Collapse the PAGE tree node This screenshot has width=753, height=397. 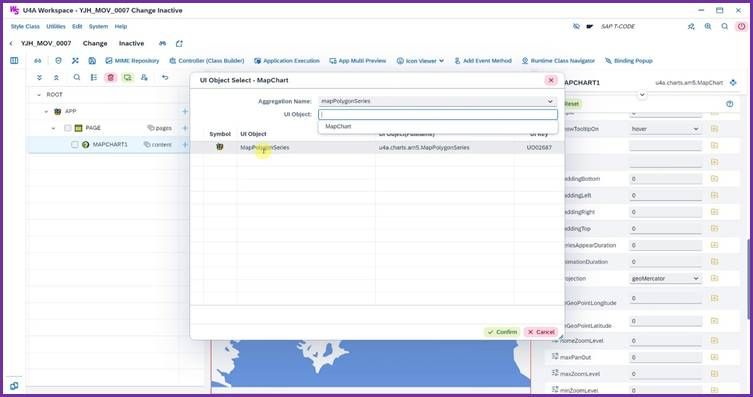click(53, 128)
